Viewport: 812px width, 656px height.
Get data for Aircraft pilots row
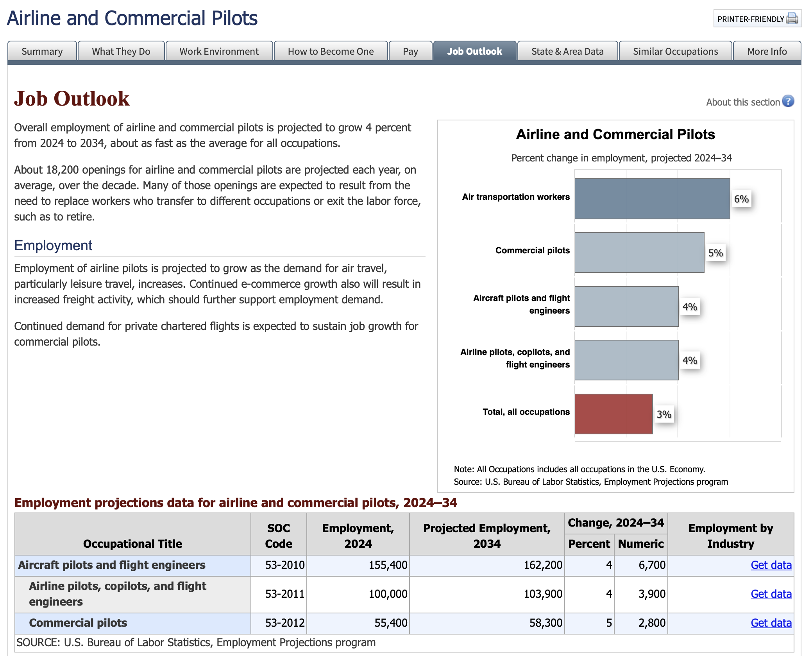pyautogui.click(x=771, y=565)
